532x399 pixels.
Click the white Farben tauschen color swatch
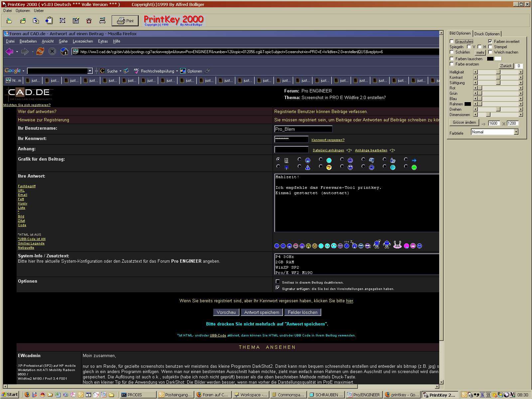[x=498, y=59]
